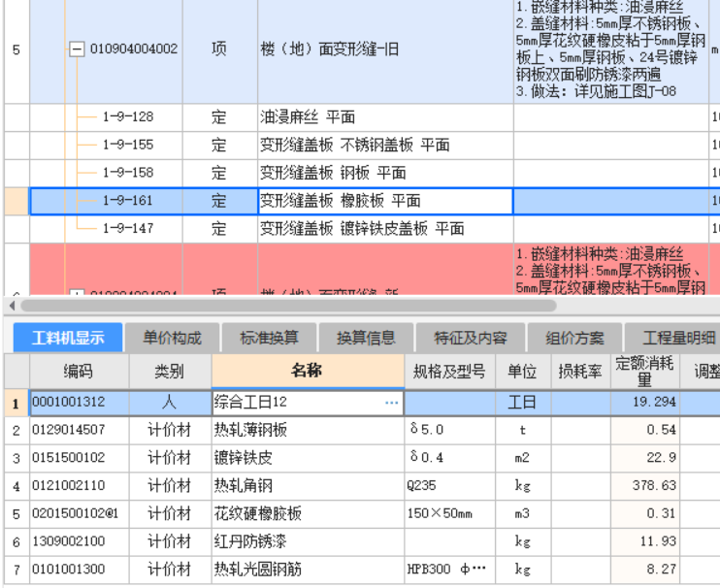Click 变形缝盖板 钢板 平面 cell
This screenshot has width=720, height=588.
tap(385, 173)
